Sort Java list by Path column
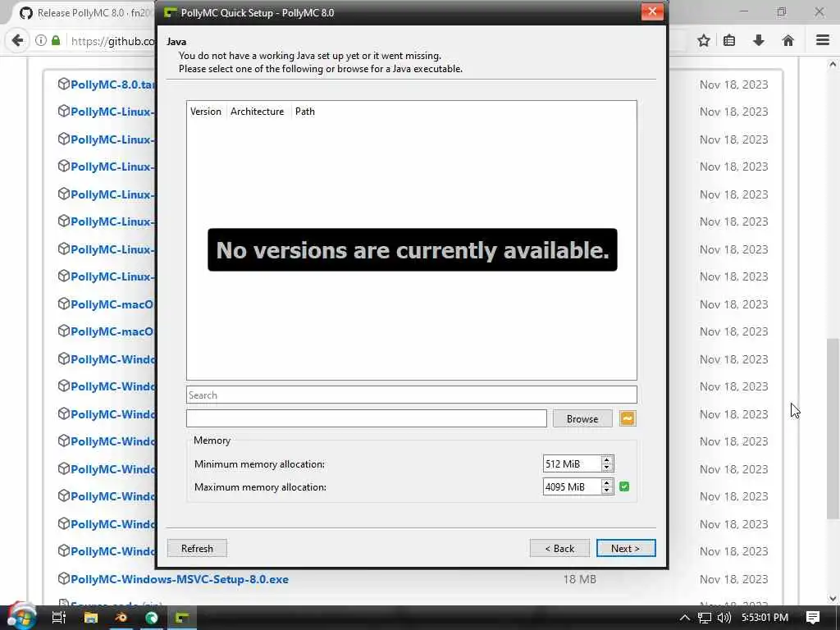The width and height of the screenshot is (840, 630). (x=305, y=112)
